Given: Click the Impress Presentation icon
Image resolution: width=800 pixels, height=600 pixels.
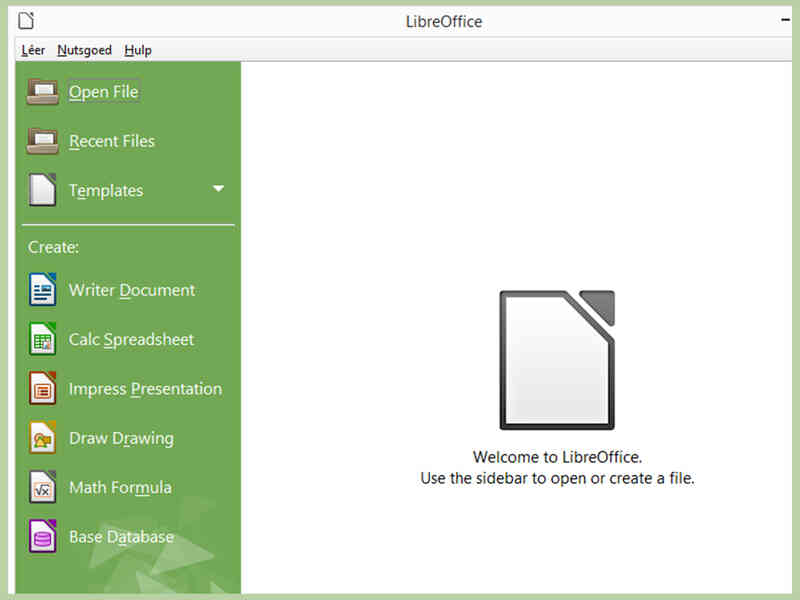Looking at the screenshot, I should point(42,388).
